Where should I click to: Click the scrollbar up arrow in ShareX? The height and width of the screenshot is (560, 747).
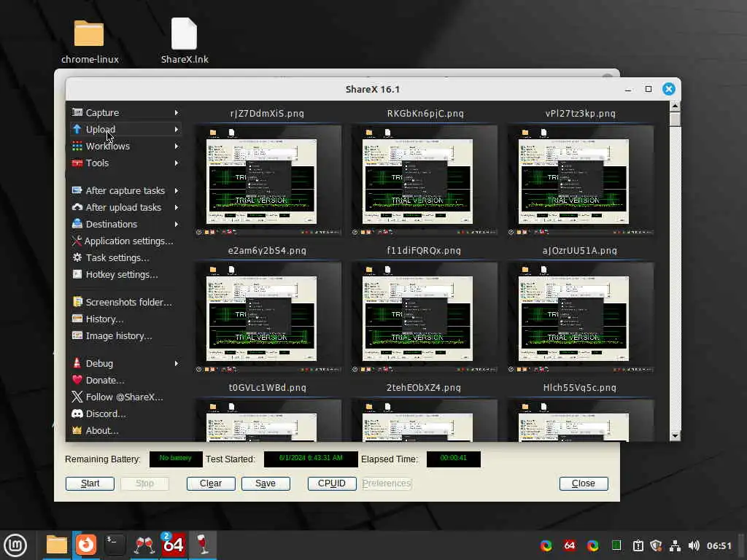(x=675, y=106)
